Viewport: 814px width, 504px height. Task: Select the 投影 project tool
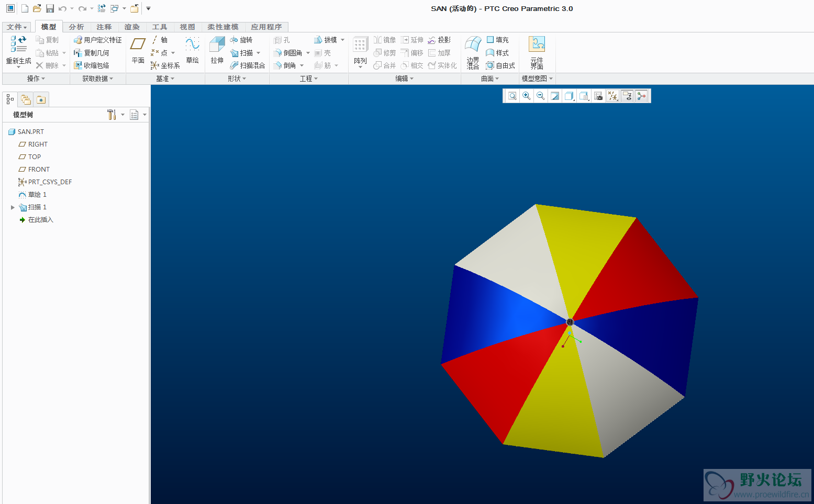click(x=439, y=40)
